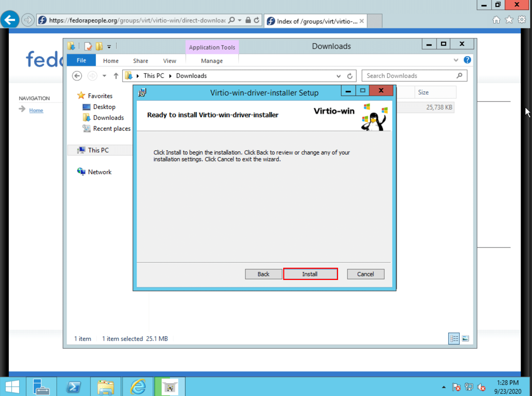Click the Size column header
This screenshot has height=396, width=532.
click(x=435, y=92)
